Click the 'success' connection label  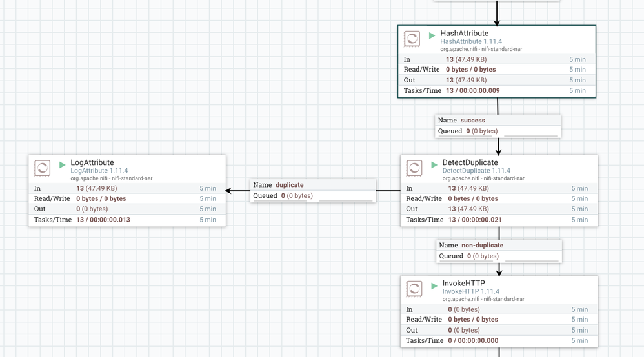point(473,121)
